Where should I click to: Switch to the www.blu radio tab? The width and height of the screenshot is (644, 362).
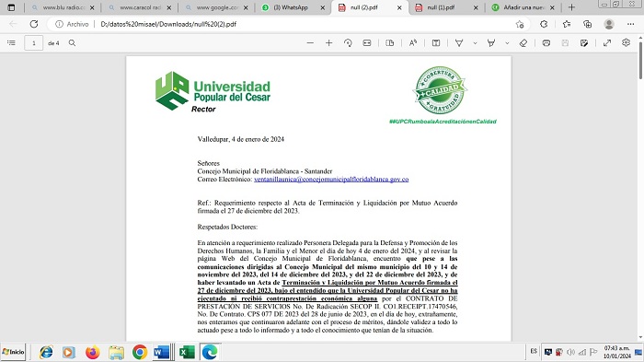click(63, 7)
